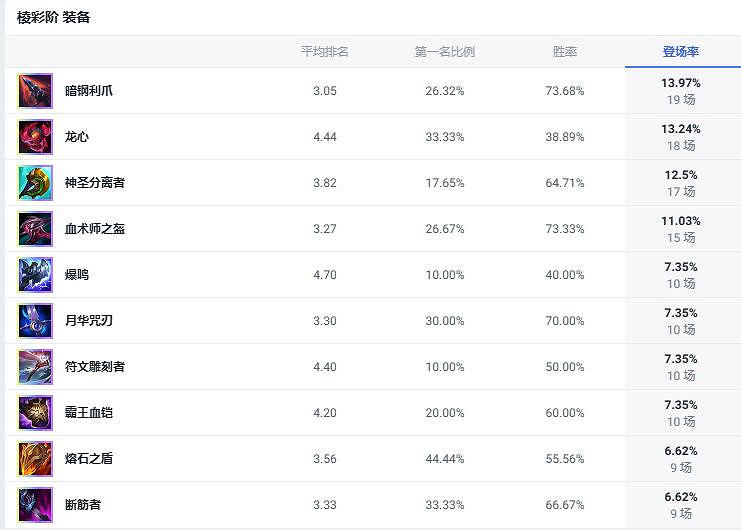Click the 爆鸣 item icon
The width and height of the screenshot is (741, 530).
coord(35,275)
